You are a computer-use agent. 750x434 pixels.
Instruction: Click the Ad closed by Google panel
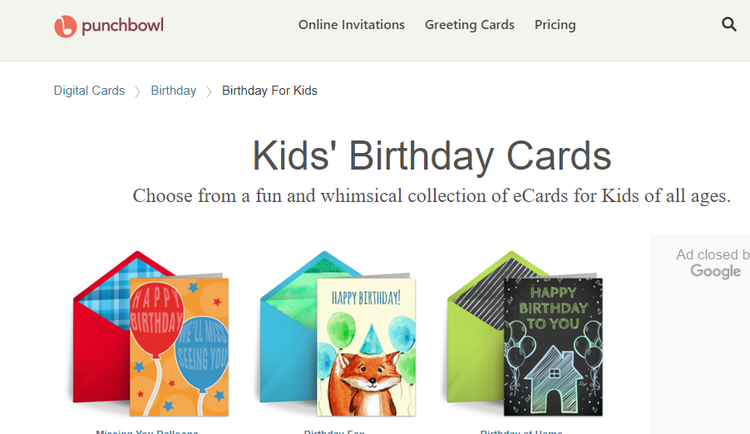tap(710, 263)
